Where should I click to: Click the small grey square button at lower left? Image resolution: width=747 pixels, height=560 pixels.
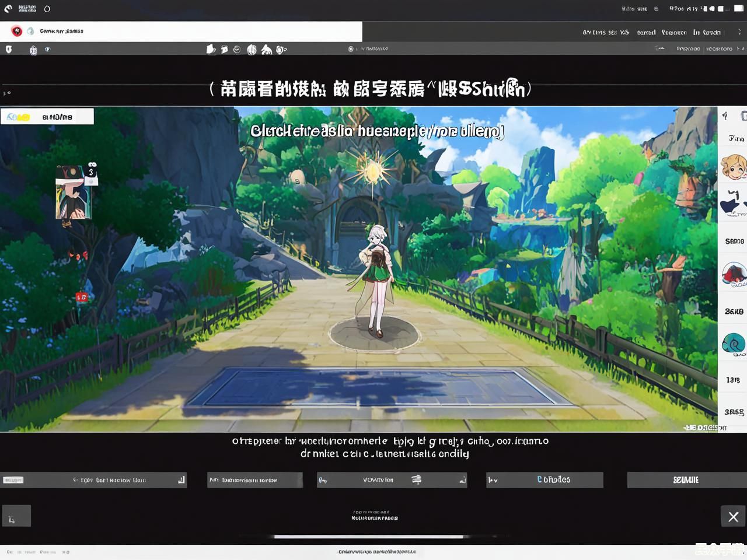tap(16, 516)
